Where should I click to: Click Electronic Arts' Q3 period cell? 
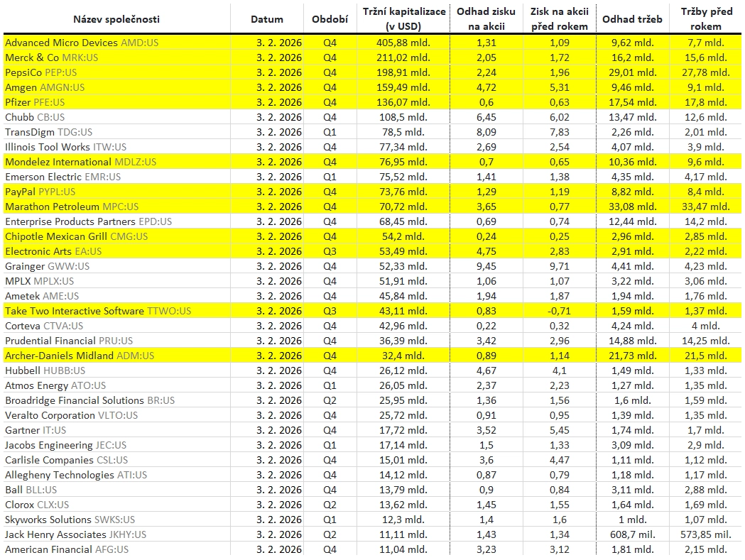click(330, 251)
